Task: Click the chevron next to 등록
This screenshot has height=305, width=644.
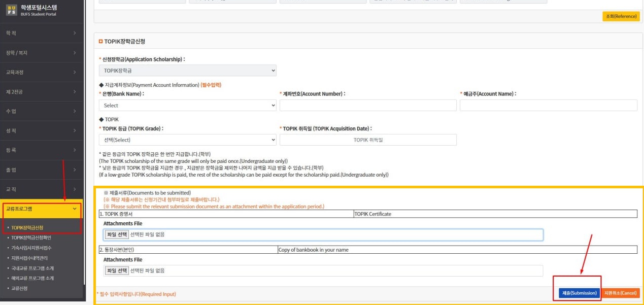Action: 75,150
